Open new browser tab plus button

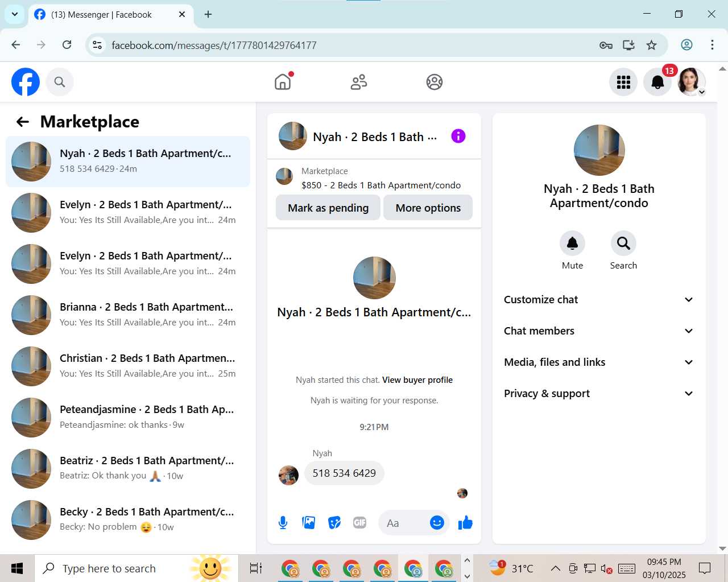(x=208, y=14)
